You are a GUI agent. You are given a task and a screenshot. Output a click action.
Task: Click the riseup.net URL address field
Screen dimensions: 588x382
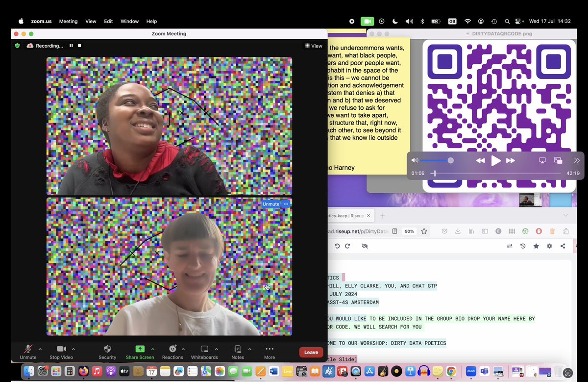pos(359,231)
